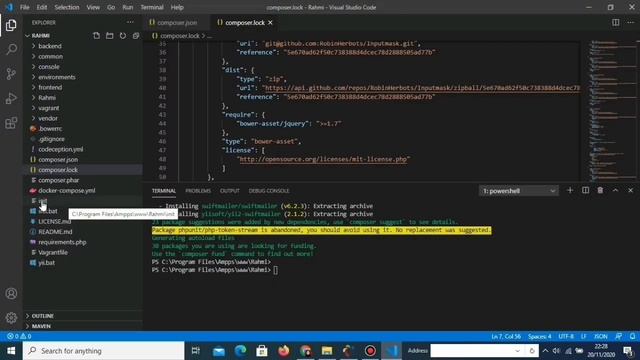Close the composer.lock editor tab

click(x=270, y=23)
